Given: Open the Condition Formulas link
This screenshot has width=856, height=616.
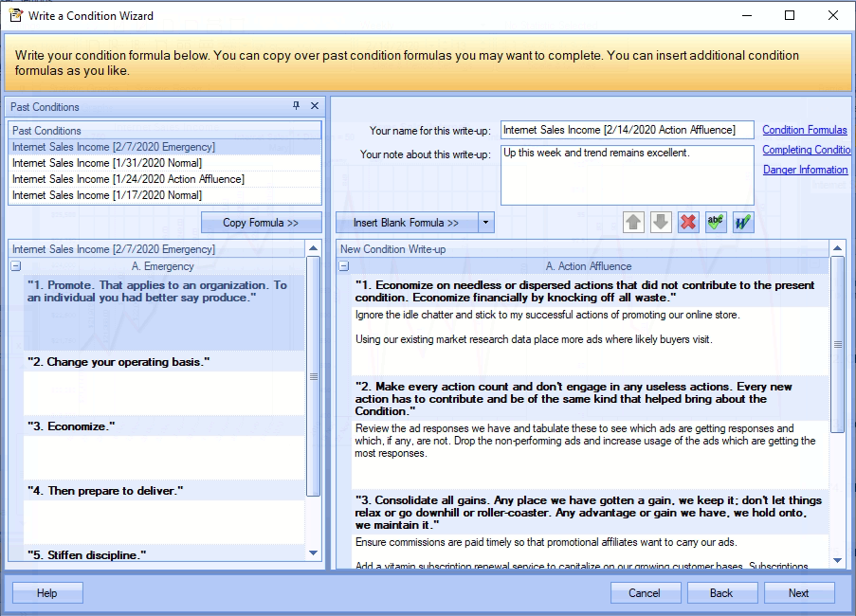Looking at the screenshot, I should [x=805, y=130].
